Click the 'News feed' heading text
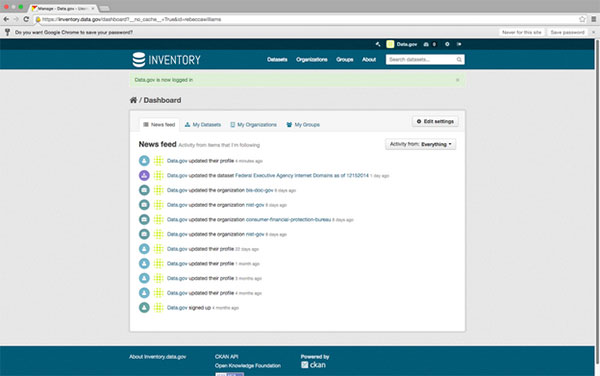Screen dimensions: 600x376 coord(157,144)
